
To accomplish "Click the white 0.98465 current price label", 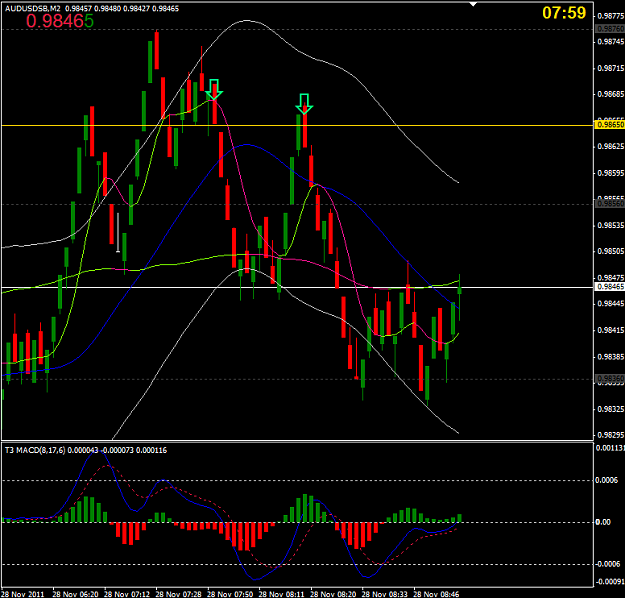I will (609, 287).
